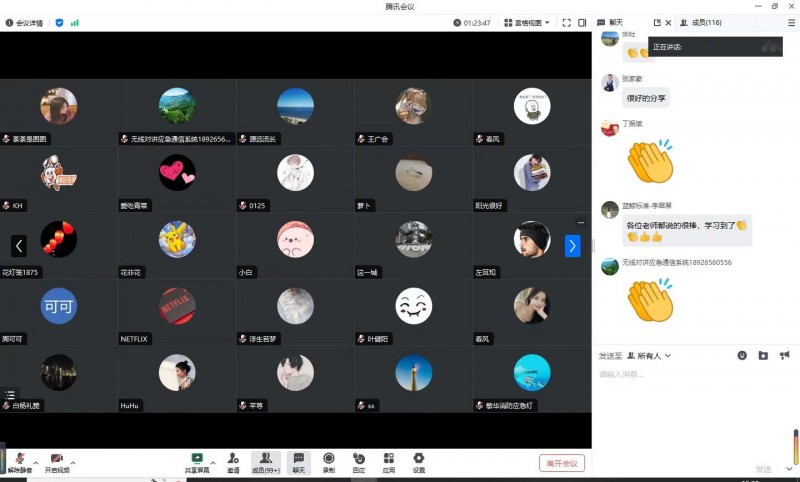Click the announcement megaphone icon in chat

pos(784,355)
